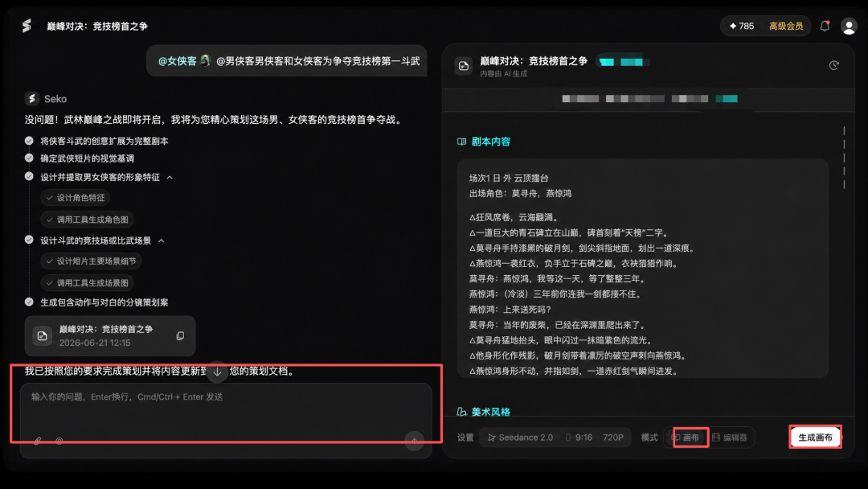Screen dimensions: 868x489
Task: Open the user avatar menu
Action: pos(849,26)
